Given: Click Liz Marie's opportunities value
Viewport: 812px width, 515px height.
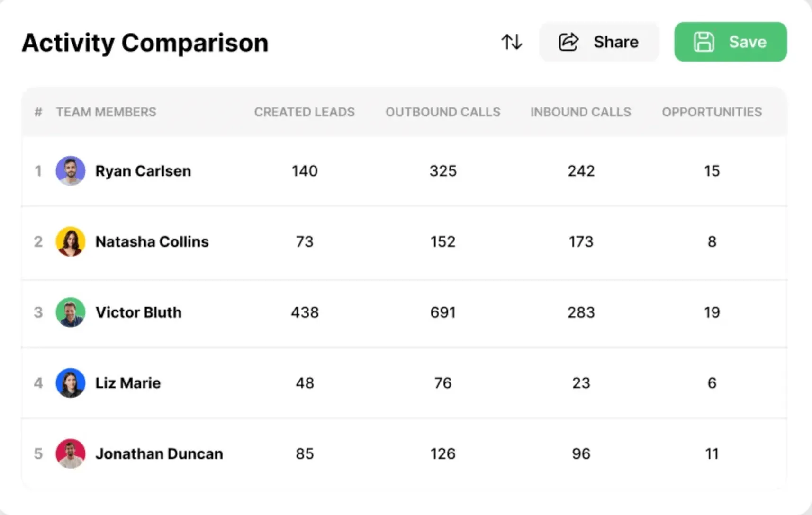Looking at the screenshot, I should [x=712, y=383].
